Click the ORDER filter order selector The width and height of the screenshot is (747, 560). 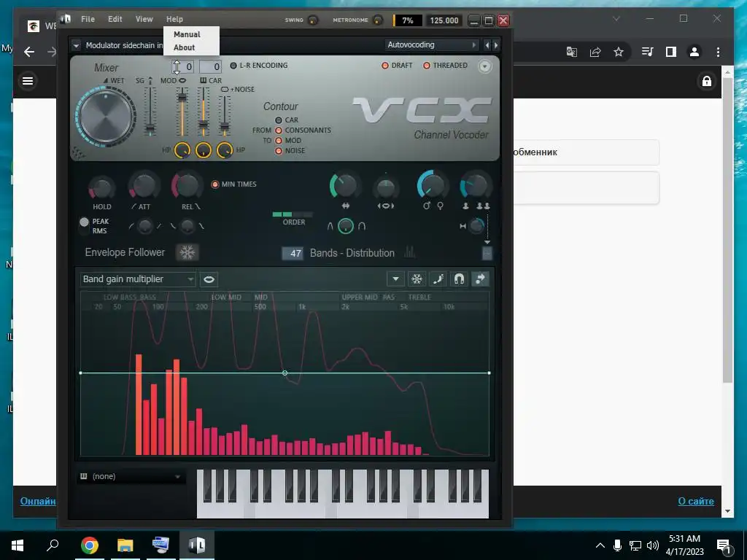point(293,215)
